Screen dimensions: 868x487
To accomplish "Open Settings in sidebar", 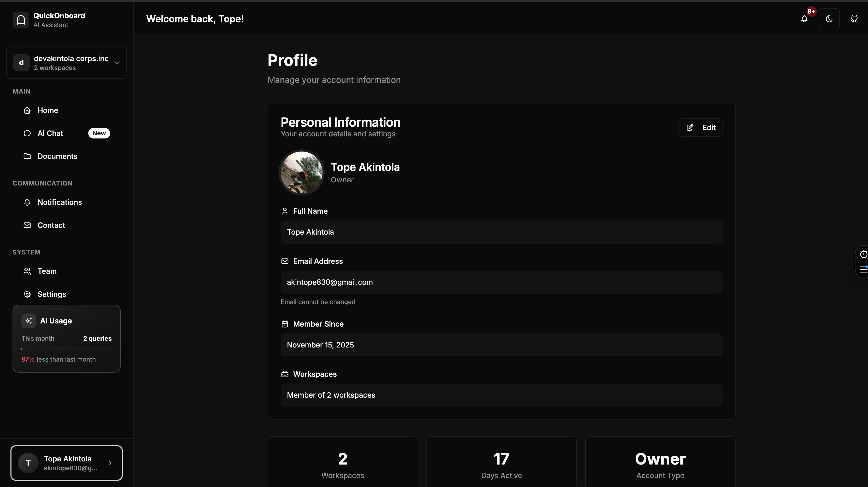I will tap(52, 294).
